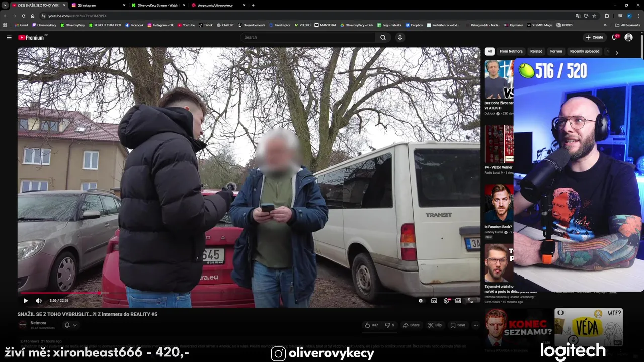This screenshot has height=362, width=644.
Task: Open the Facebook bookmark
Action: click(x=134, y=25)
